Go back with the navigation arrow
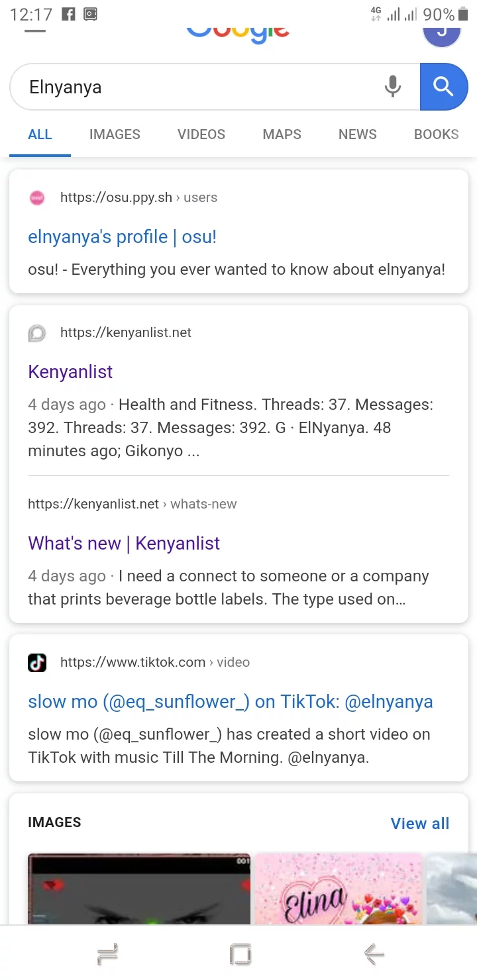This screenshot has width=477, height=980. [374, 954]
